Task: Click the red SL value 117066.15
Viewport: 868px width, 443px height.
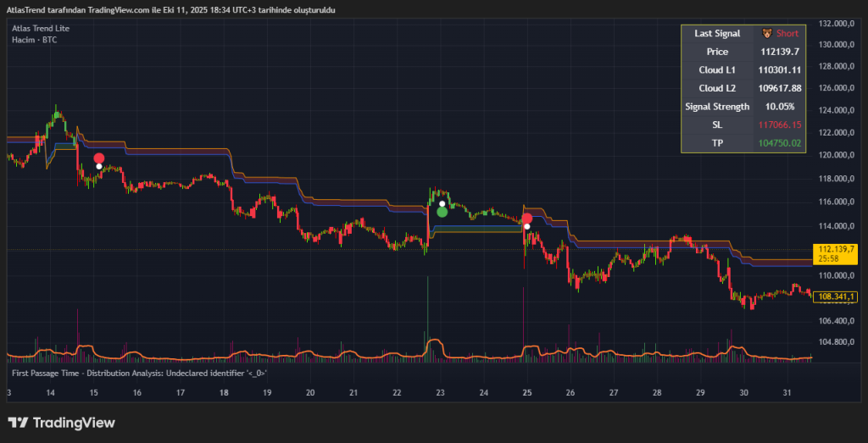Action: coord(779,125)
